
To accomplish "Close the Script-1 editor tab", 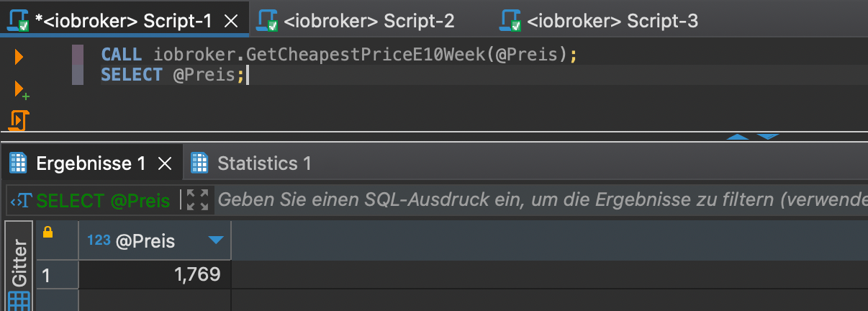I will tap(231, 22).
